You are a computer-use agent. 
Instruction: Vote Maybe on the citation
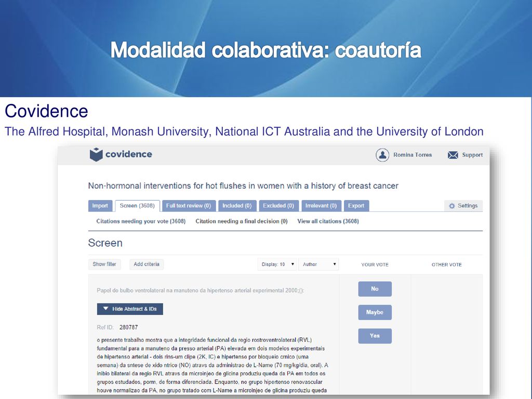[x=375, y=312]
